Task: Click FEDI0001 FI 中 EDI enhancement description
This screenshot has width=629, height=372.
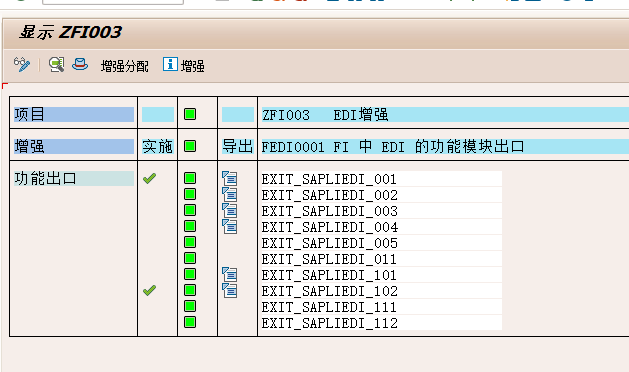Action: 393,146
